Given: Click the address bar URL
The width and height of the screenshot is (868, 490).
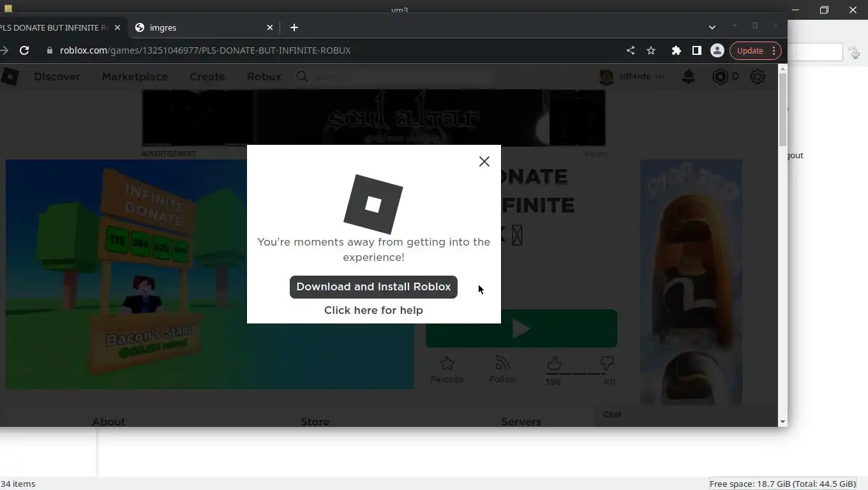Looking at the screenshot, I should (x=205, y=50).
